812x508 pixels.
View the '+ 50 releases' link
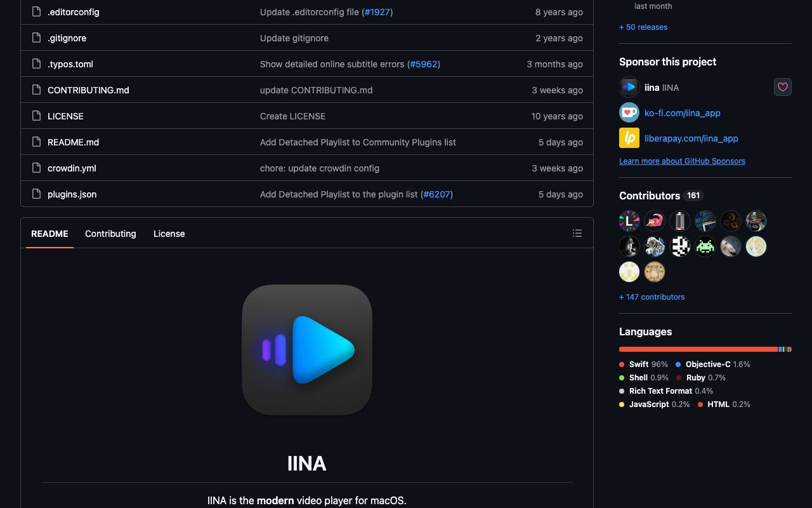point(643,27)
